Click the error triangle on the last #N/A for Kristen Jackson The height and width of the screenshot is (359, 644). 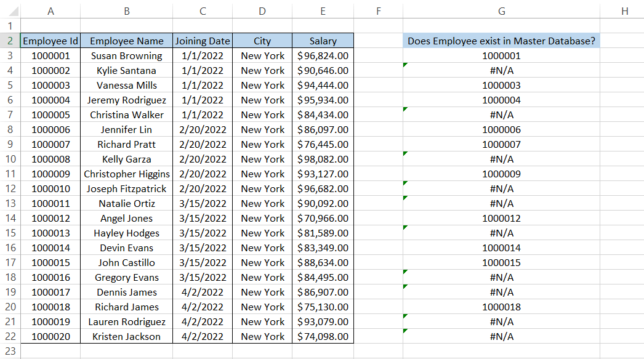tap(406, 332)
